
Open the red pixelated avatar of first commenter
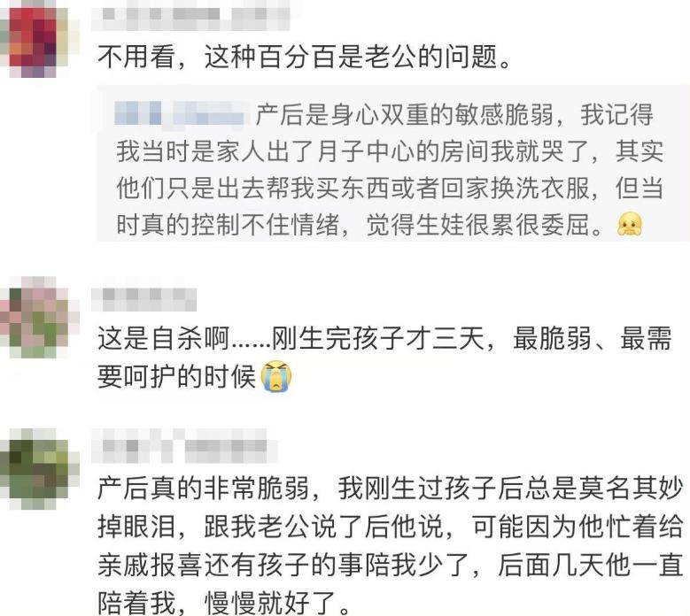tap(33, 39)
